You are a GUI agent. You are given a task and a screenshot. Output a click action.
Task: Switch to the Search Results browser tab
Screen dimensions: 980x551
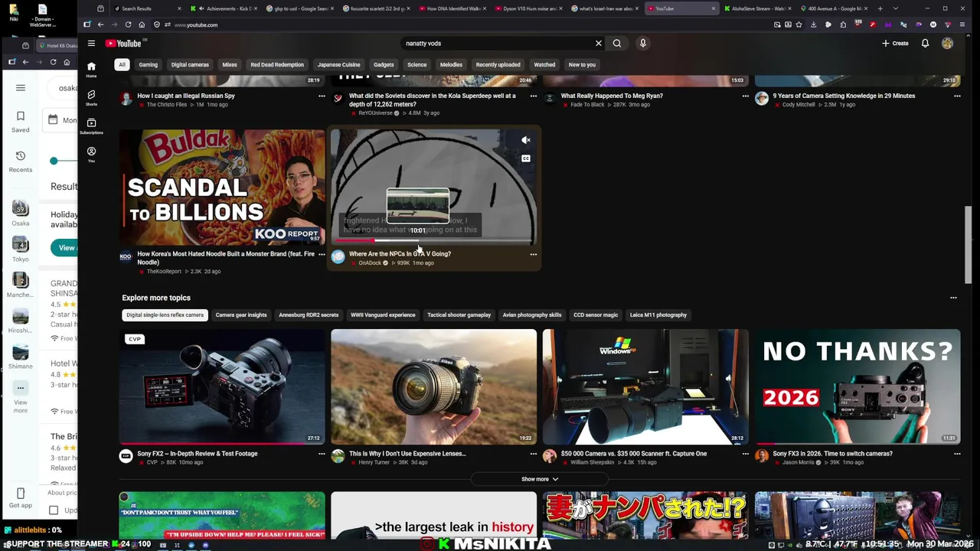145,8
